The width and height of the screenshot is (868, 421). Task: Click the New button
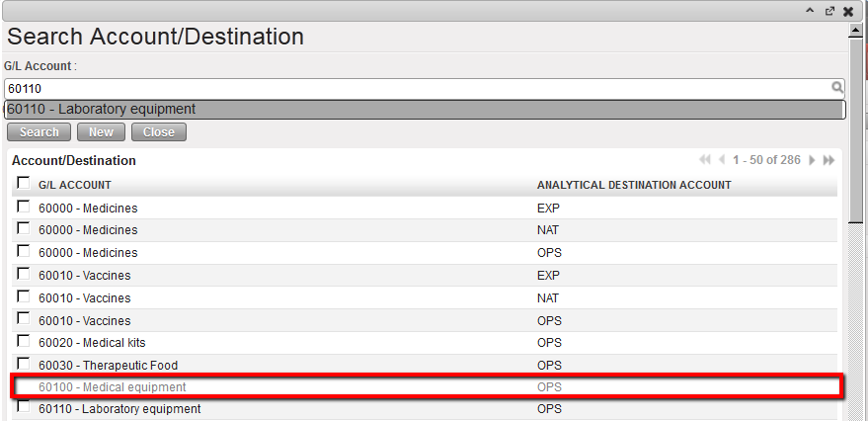click(101, 132)
